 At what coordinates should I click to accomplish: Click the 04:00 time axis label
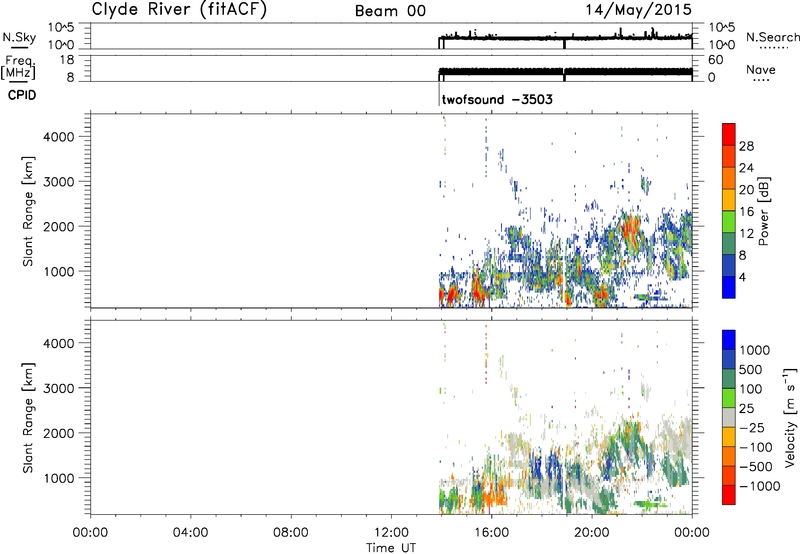[x=190, y=533]
